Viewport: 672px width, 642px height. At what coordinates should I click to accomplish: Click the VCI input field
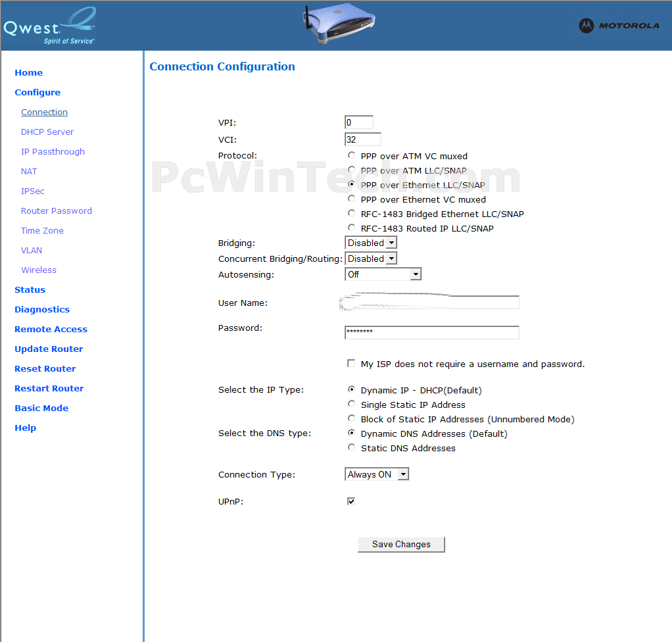point(363,139)
